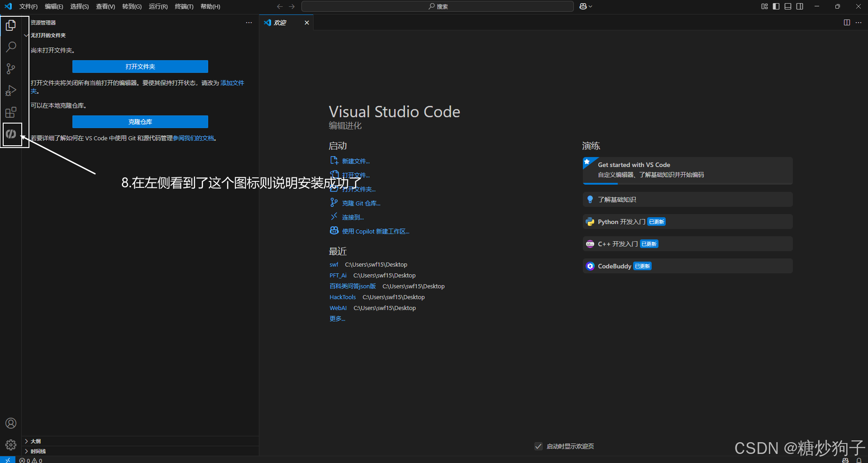Click the Open Folder button in the side bar
The width and height of the screenshot is (868, 463).
(x=140, y=67)
